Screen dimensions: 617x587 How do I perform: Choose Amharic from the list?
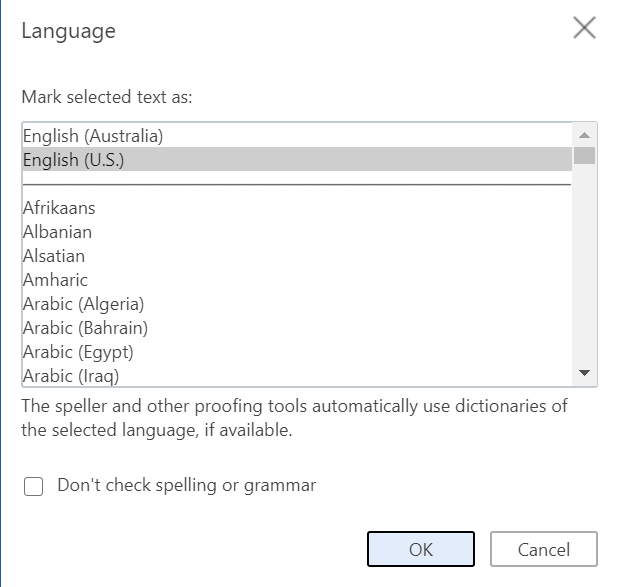55,280
